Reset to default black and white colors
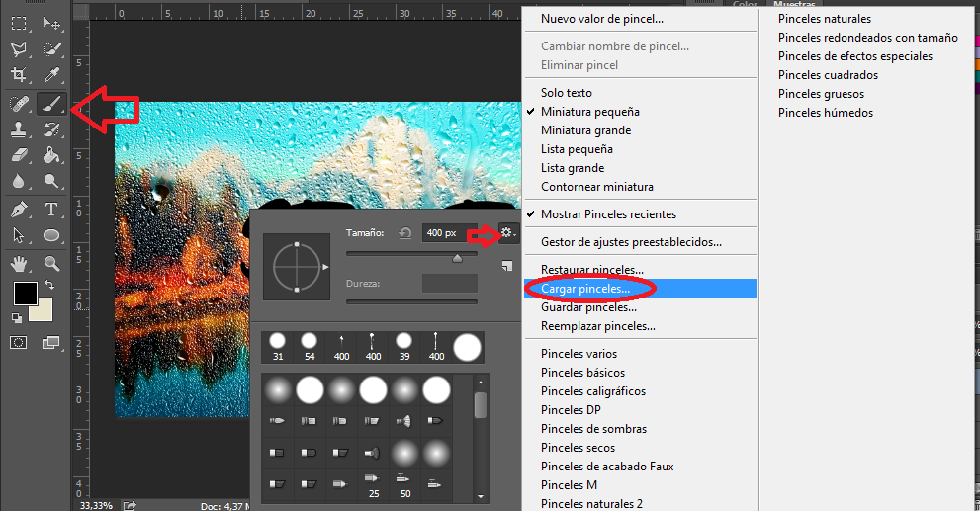 (17, 318)
